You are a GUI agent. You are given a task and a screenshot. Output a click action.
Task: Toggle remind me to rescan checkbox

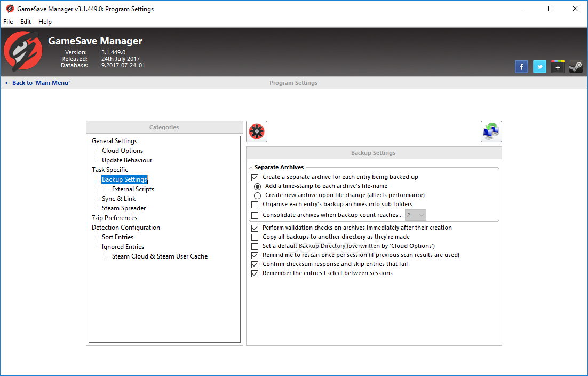pos(255,255)
